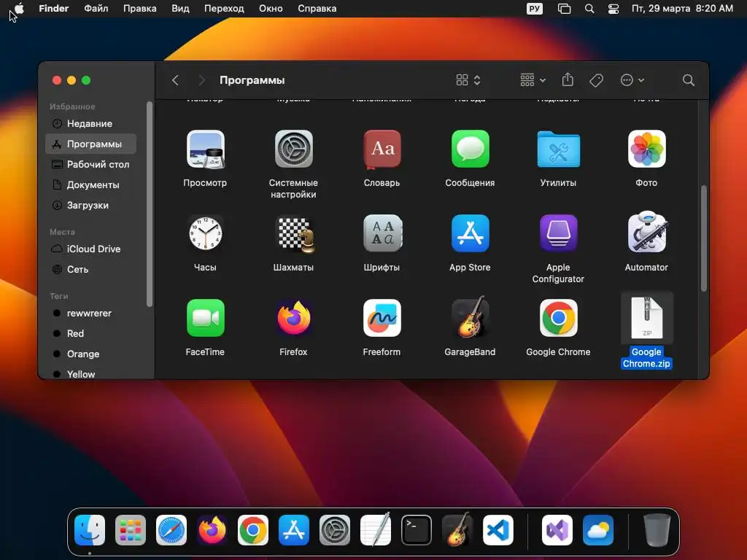
Task: Select the Google Chrome.zip archive file
Action: click(x=646, y=317)
